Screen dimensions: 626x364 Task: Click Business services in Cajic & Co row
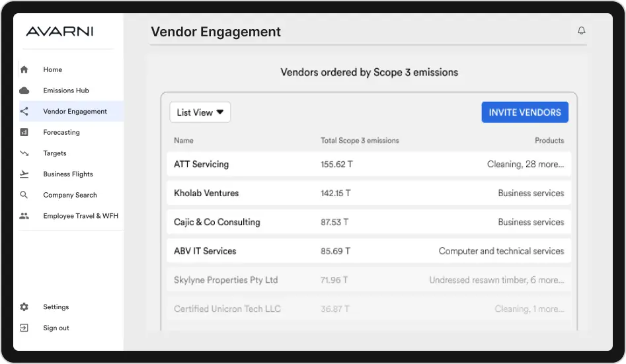[531, 223]
